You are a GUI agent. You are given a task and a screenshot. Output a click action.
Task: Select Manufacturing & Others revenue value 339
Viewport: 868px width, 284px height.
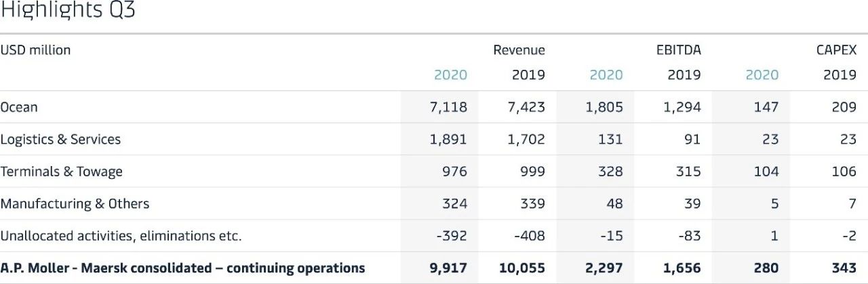(532, 203)
